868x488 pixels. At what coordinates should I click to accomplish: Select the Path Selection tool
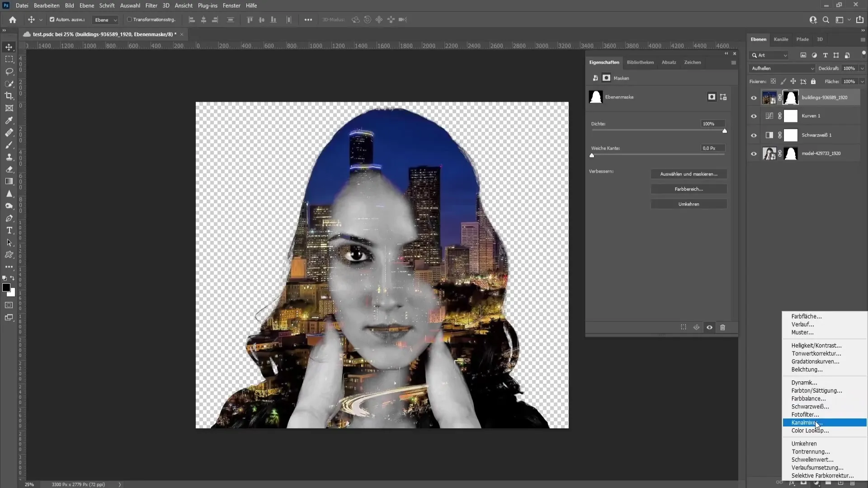tap(9, 242)
